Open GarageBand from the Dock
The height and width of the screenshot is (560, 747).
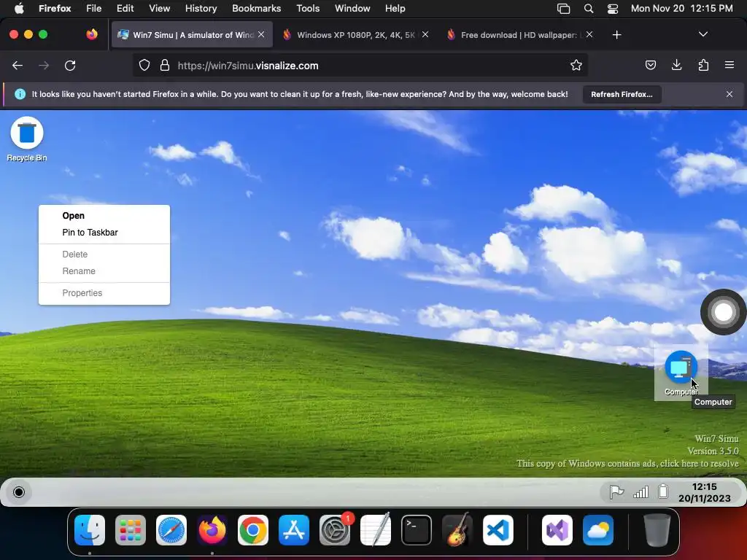[457, 530]
